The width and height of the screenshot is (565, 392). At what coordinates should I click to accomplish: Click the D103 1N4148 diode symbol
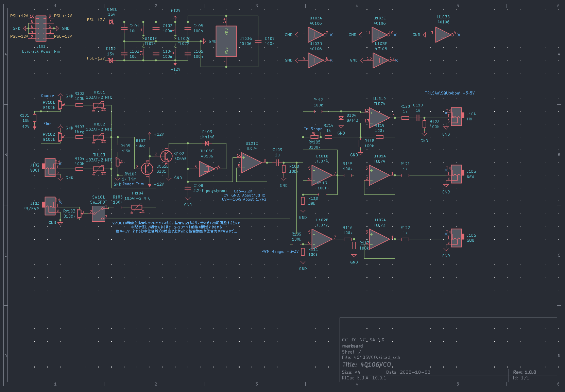207,143
